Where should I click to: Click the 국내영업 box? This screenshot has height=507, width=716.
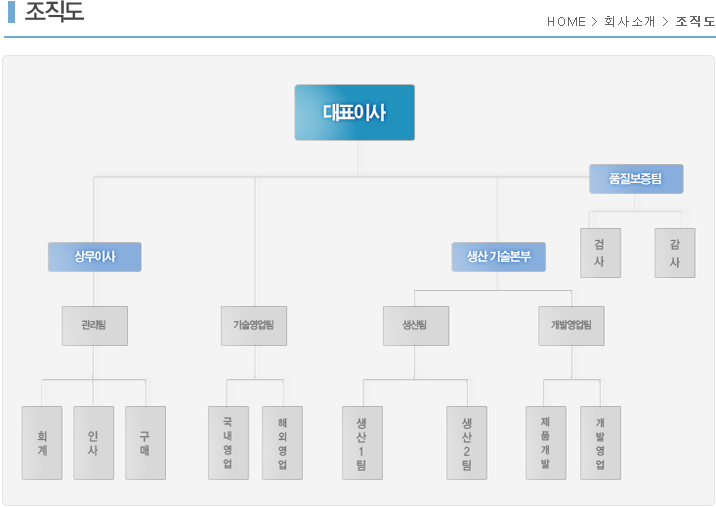(228, 443)
